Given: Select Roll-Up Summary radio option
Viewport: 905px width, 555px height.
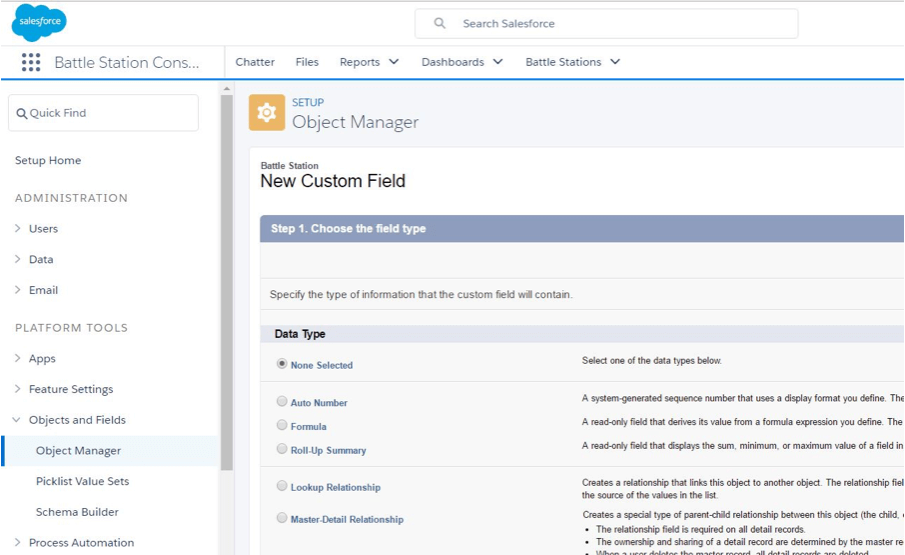Looking at the screenshot, I should tap(282, 449).
